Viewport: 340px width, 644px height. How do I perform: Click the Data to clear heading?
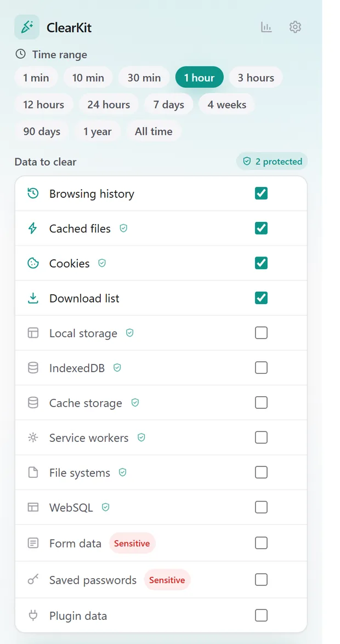tap(45, 162)
